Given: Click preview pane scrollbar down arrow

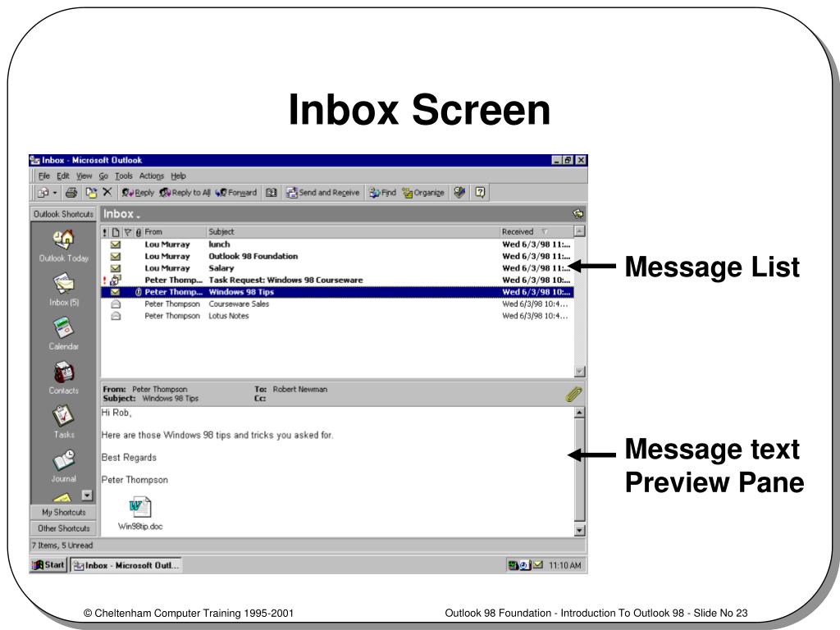Looking at the screenshot, I should 580,531.
